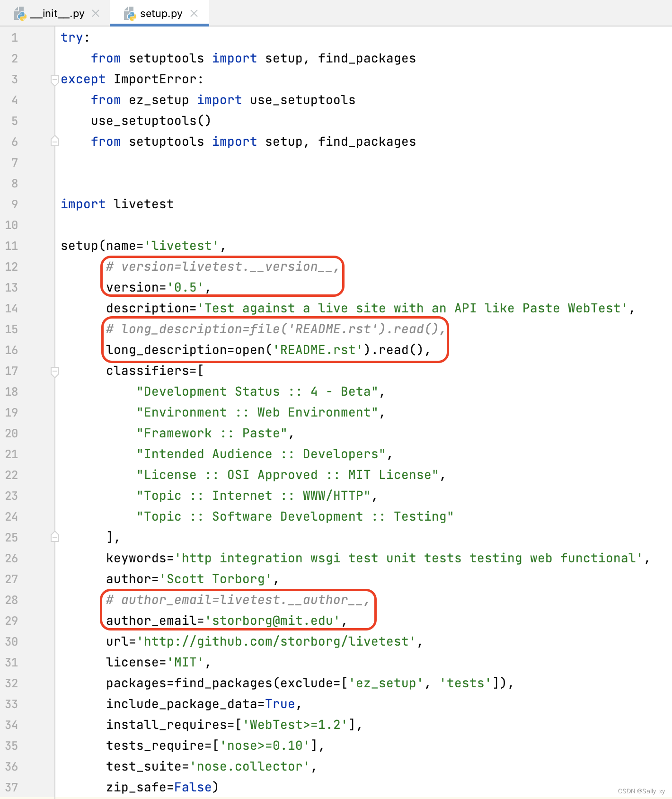
Task: Click "License :: OSI Approved :: MIT License" string
Action: click(x=288, y=475)
